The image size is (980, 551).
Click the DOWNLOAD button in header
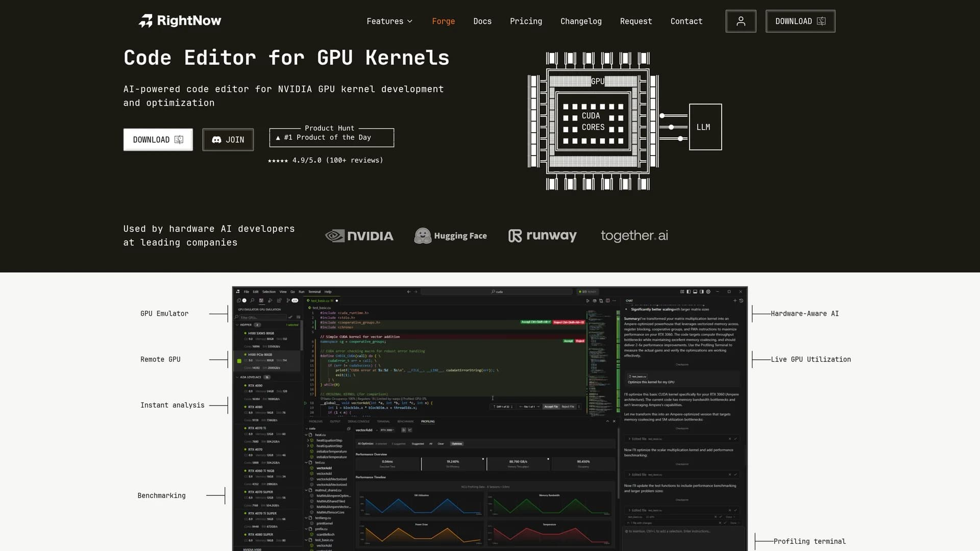(800, 21)
